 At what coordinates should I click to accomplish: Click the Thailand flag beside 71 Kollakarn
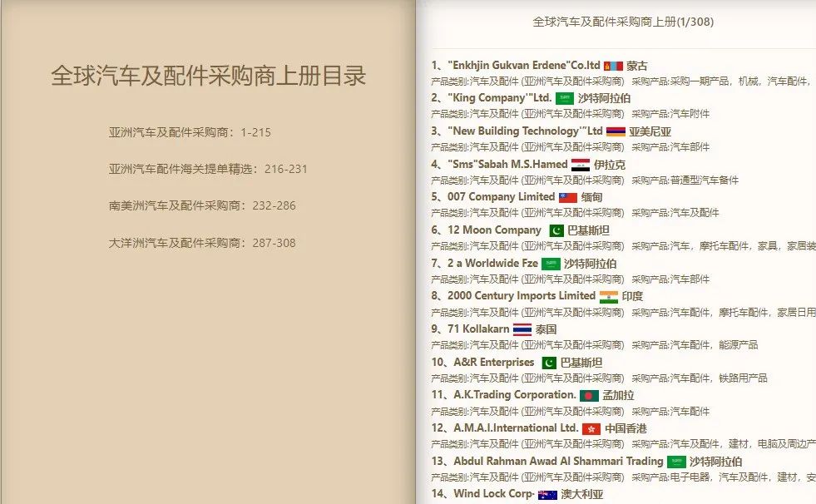522,329
